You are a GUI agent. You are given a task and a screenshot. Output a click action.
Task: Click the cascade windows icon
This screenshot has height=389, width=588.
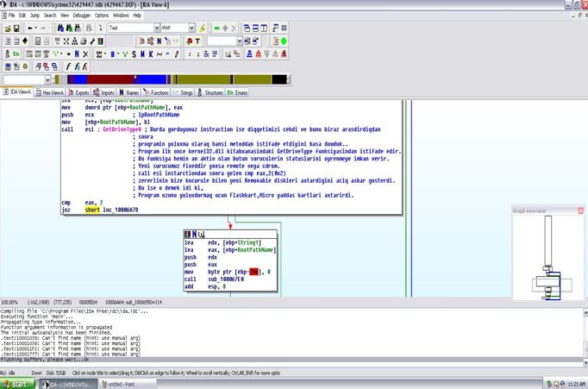click(247, 28)
